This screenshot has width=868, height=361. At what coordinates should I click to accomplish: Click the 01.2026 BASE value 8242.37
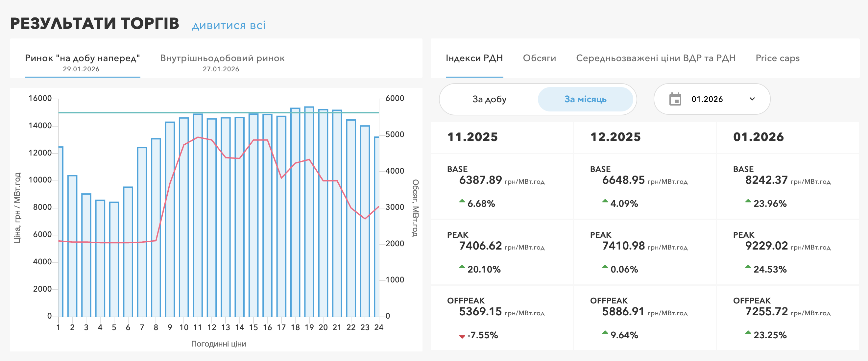766,180
